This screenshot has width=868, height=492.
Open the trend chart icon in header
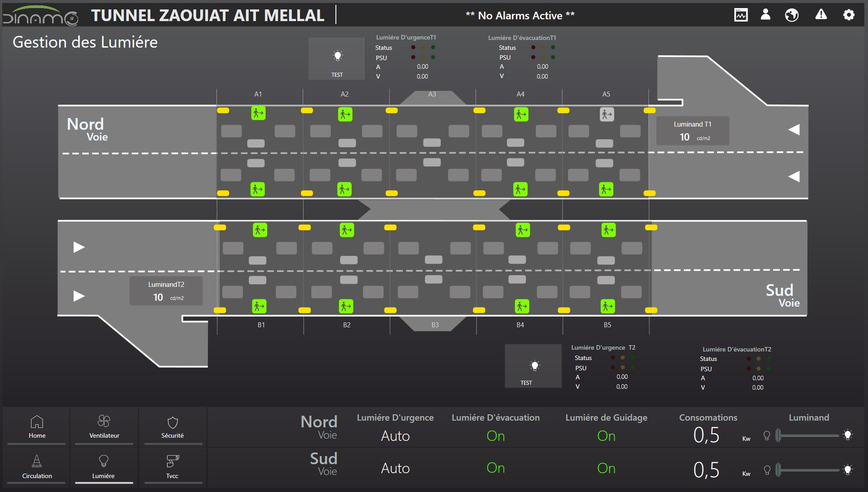740,15
